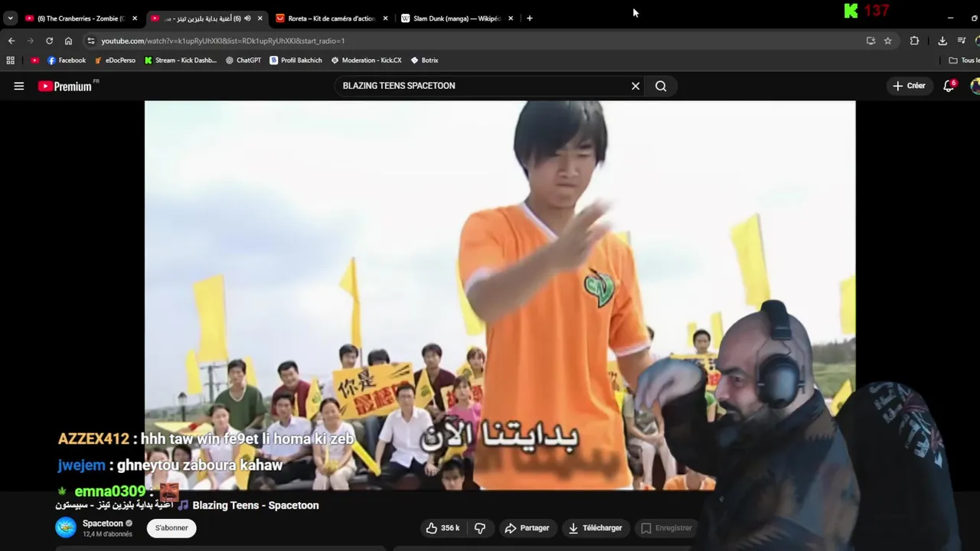
Task: Open the browser extensions puzzle icon
Action: tap(914, 41)
